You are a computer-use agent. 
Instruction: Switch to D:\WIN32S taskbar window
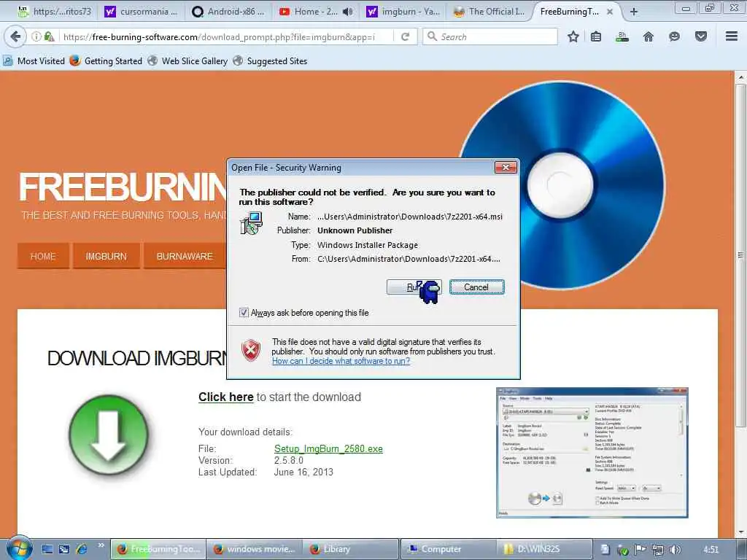(544, 549)
